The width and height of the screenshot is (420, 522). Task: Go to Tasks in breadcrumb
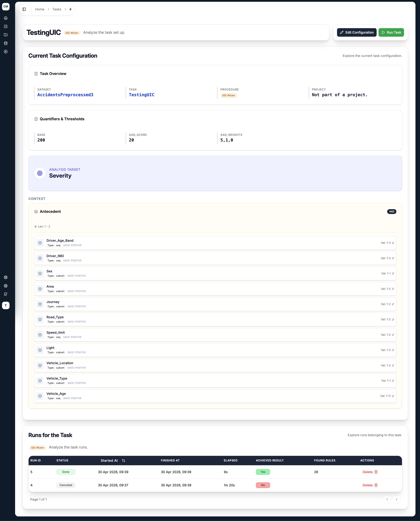(57, 9)
